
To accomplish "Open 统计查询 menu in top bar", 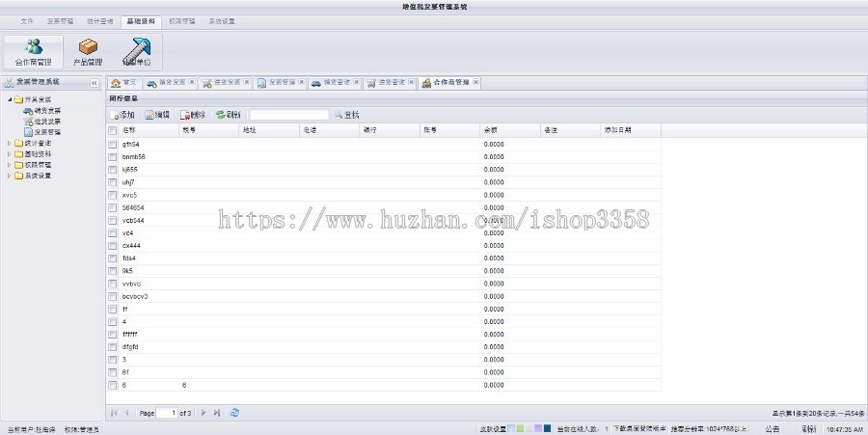I will pyautogui.click(x=99, y=21).
